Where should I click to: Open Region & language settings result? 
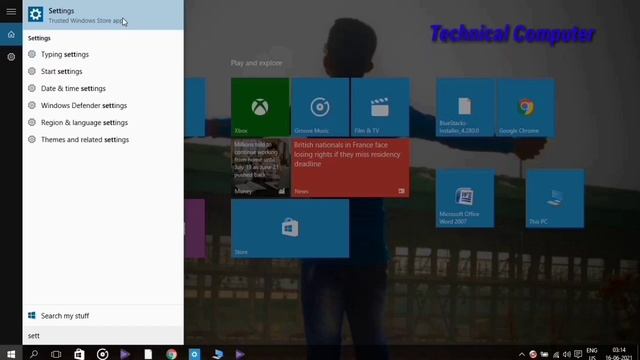click(103, 122)
